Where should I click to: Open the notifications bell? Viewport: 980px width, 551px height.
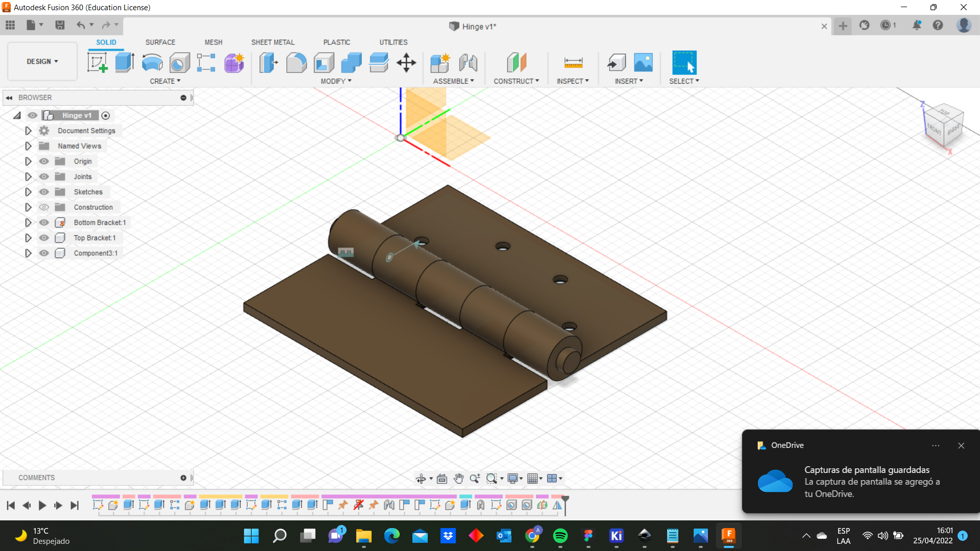917,25
